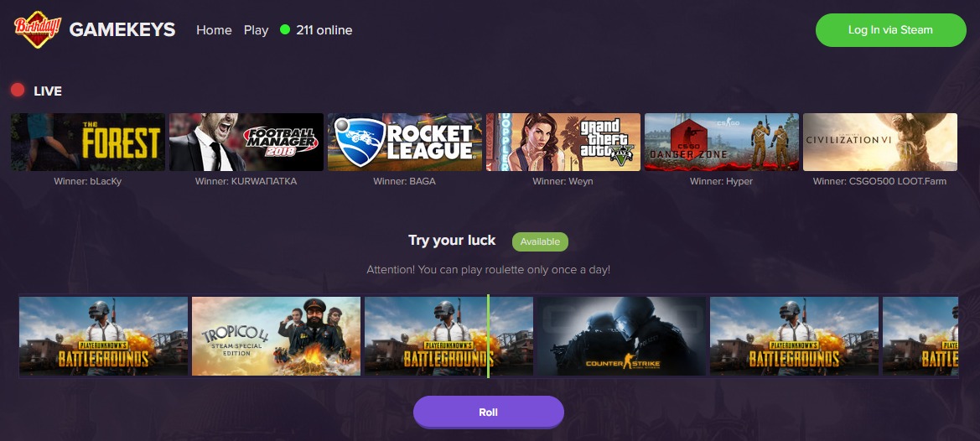Click the Counter-Strike roulette tile
Screen dimensions: 980x441
pos(622,336)
